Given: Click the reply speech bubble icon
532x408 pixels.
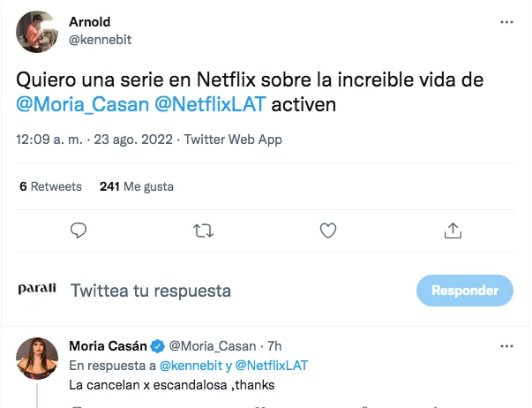Looking at the screenshot, I should [79, 230].
